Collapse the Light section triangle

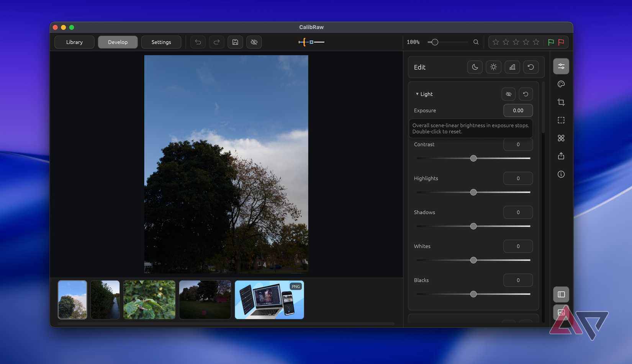click(x=417, y=94)
